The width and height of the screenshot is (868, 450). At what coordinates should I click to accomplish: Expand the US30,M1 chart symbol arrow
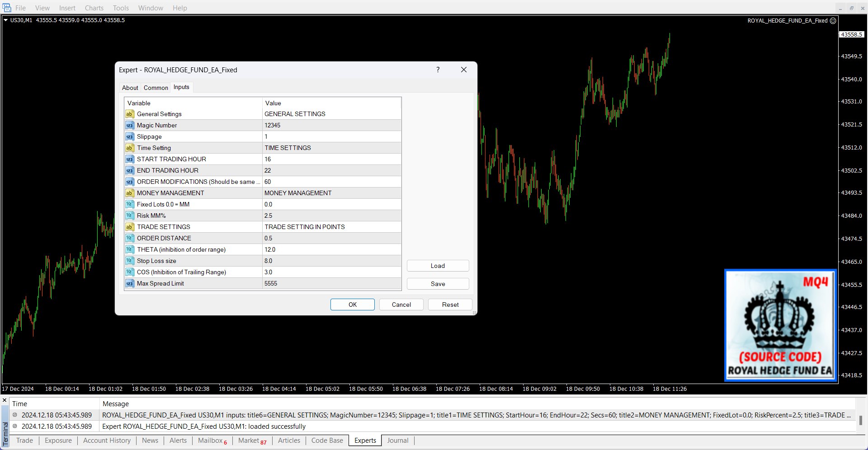6,20
